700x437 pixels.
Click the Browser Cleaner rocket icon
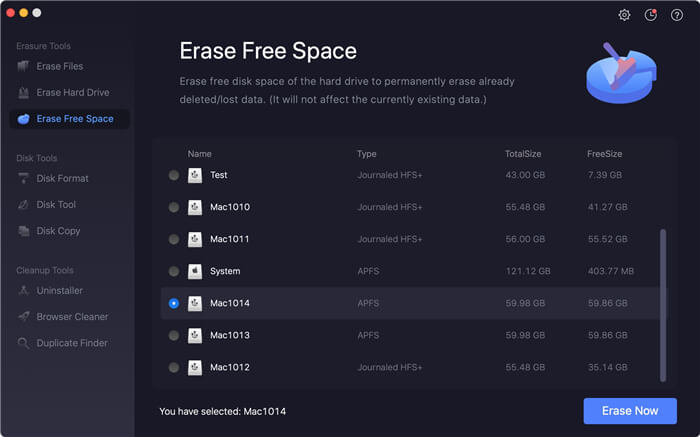(23, 316)
